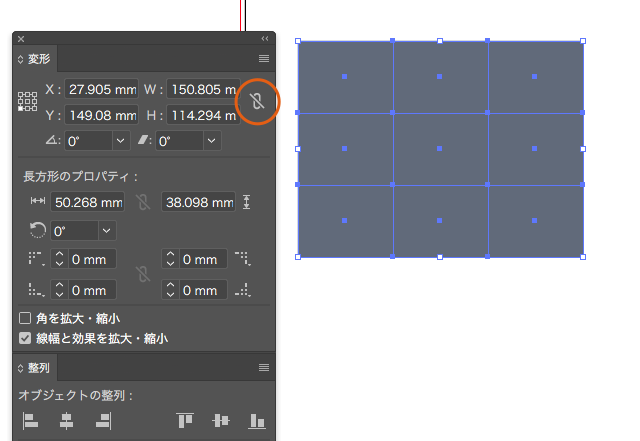Edit bottom-right corner radius 0 mm field
This screenshot has height=441, width=640.
(203, 290)
